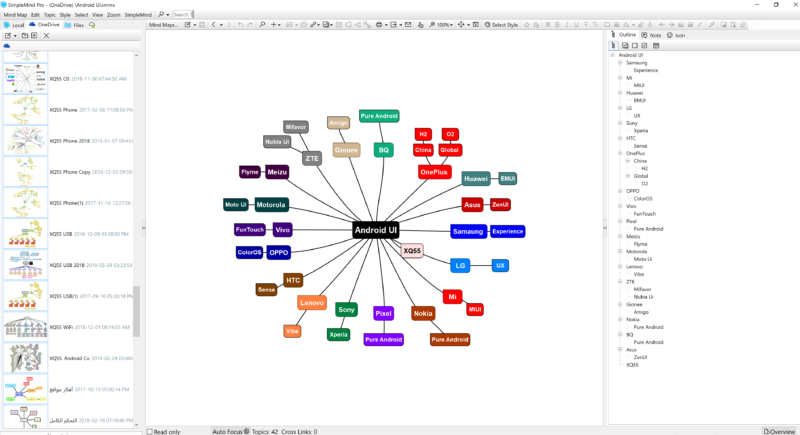Toggle the Read only checkbox
800x435 pixels.
(x=151, y=431)
